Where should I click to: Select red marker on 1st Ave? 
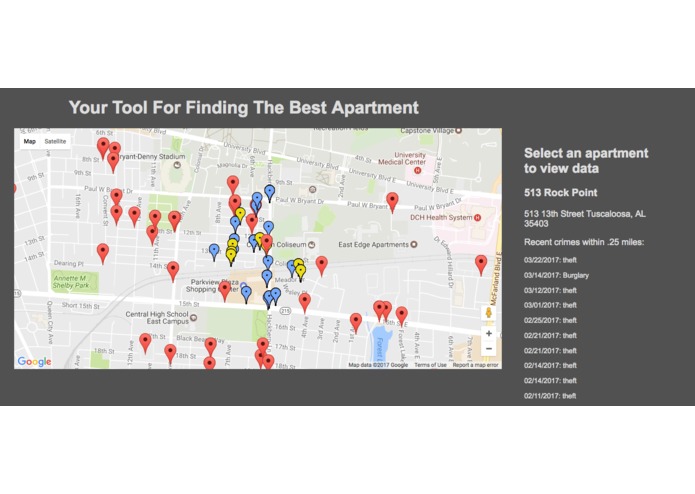pos(356,322)
